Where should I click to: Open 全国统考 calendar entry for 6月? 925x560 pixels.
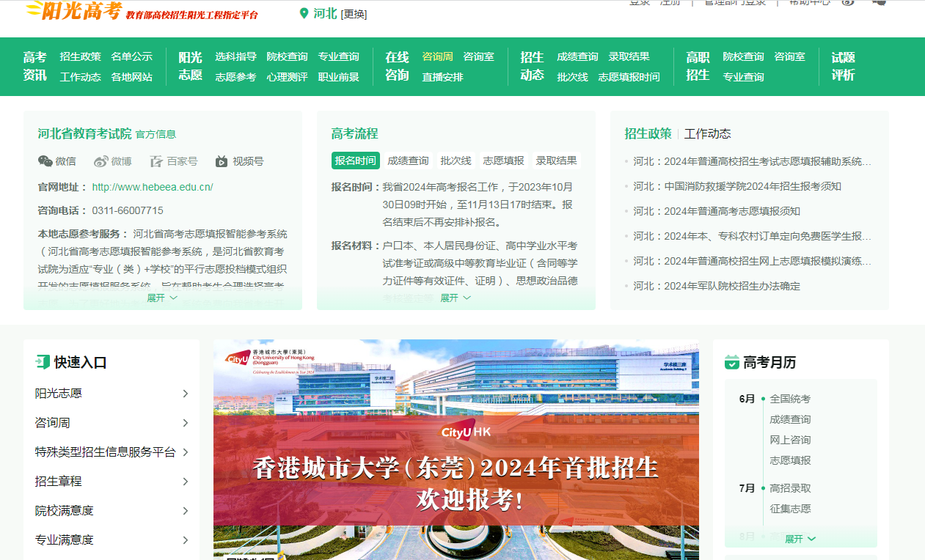(790, 399)
